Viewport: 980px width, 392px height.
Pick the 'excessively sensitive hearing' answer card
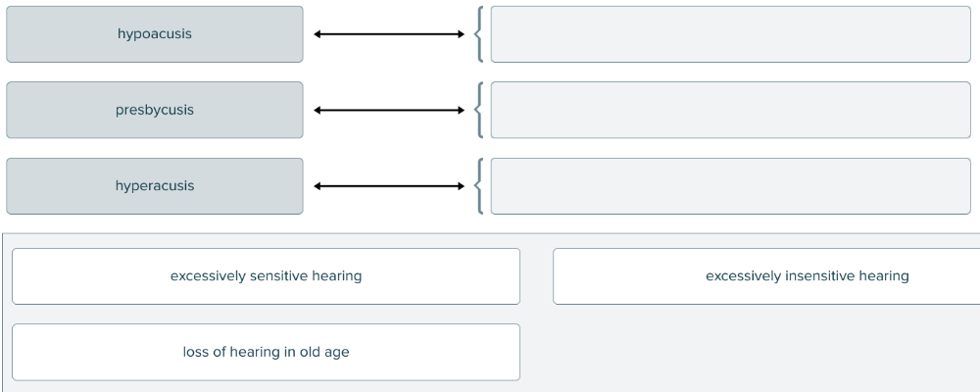pyautogui.click(x=266, y=276)
